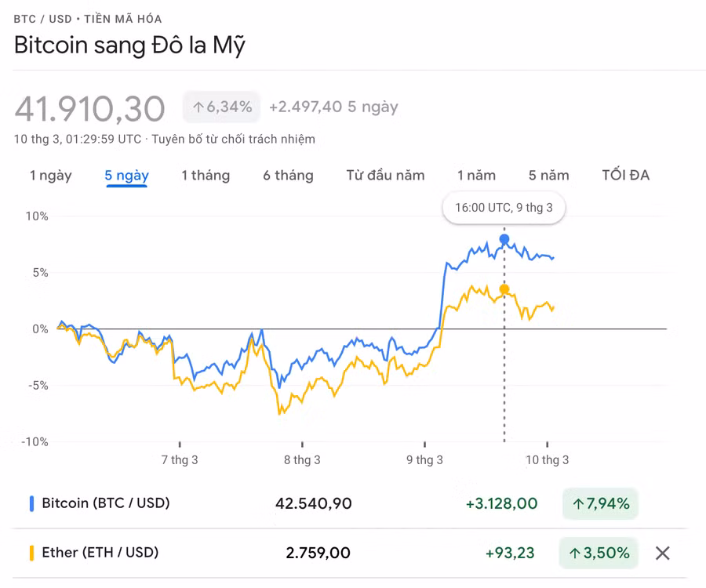Click the blue data point on the chart
This screenshot has width=706, height=588.
[504, 237]
